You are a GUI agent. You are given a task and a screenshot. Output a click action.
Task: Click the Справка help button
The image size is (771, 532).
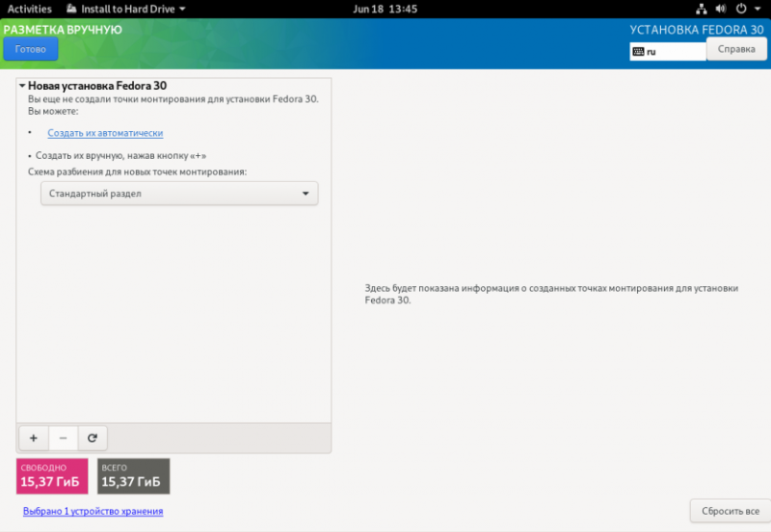736,49
